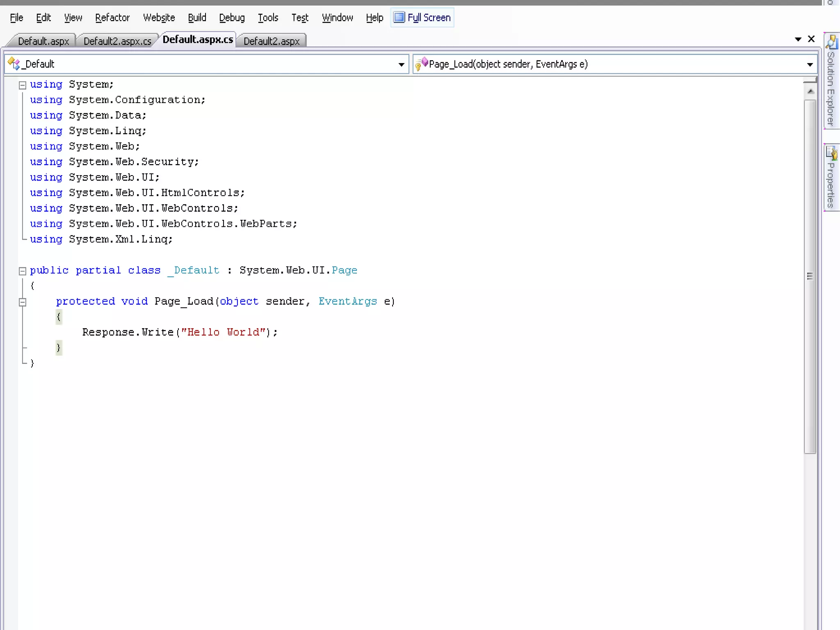The height and width of the screenshot is (630, 840).
Task: Collapse the Page_Load method block
Action: 23,302
